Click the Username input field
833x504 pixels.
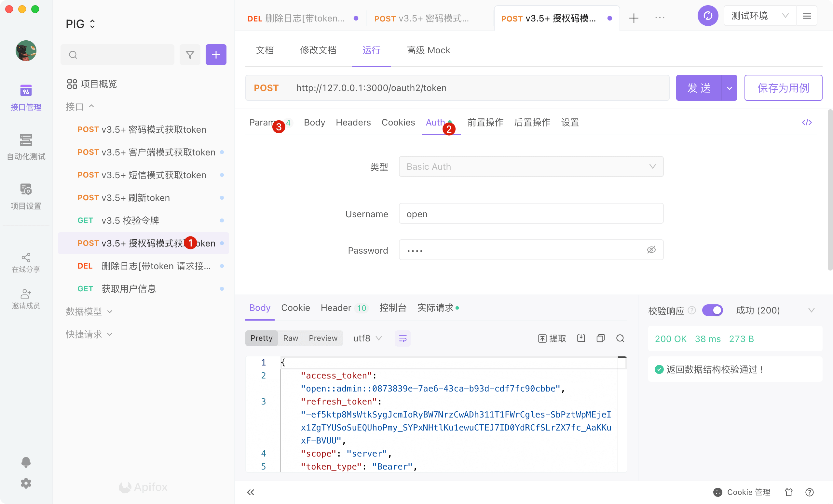point(531,214)
